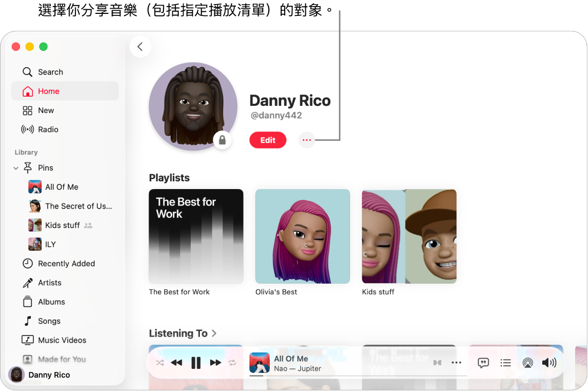Image resolution: width=588 pixels, height=392 pixels.
Task: Pause the currently playing song
Action: (196, 362)
